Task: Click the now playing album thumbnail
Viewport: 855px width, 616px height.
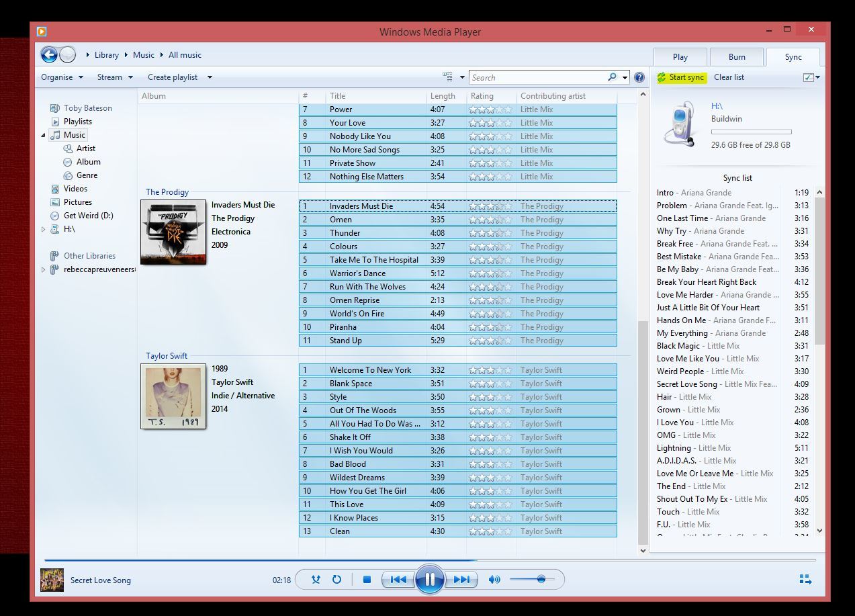Action: [52, 580]
